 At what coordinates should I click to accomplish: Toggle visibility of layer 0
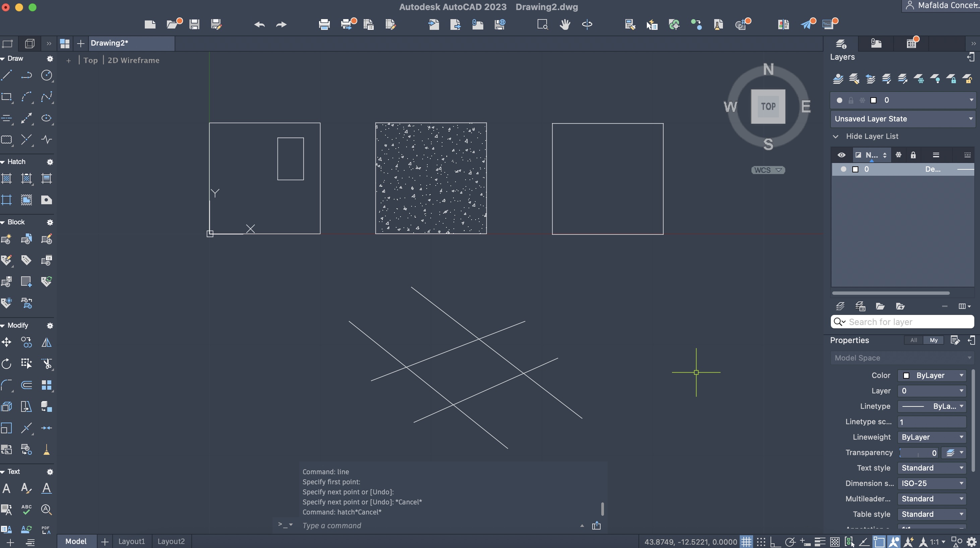(x=843, y=169)
